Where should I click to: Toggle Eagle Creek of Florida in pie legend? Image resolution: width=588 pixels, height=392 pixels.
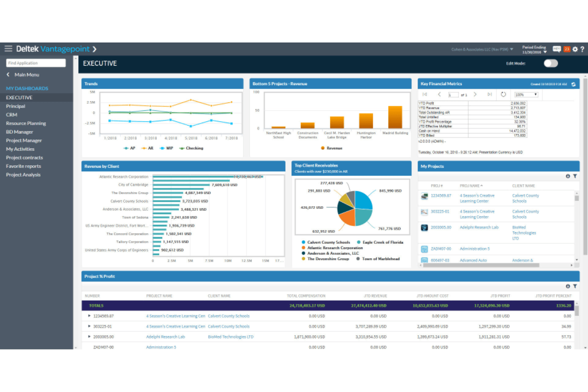click(x=380, y=242)
